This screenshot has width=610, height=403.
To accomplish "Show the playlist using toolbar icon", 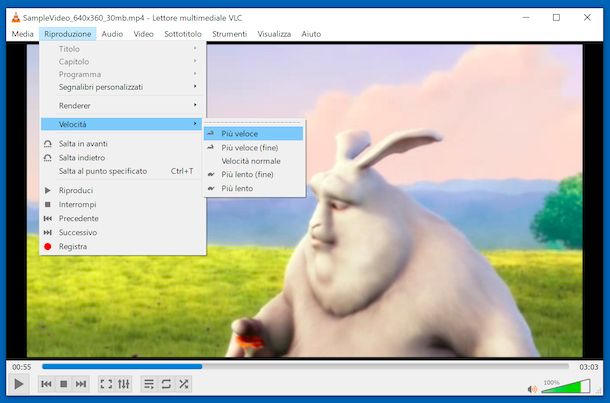I will coord(149,384).
